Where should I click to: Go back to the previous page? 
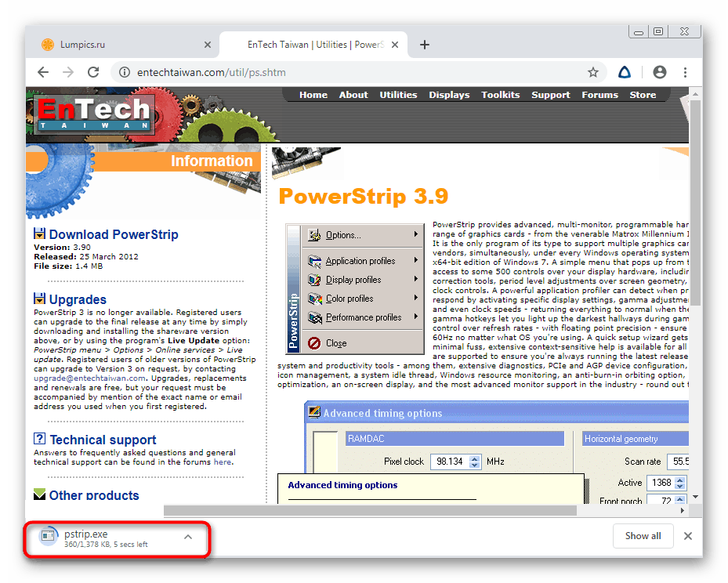[43, 72]
